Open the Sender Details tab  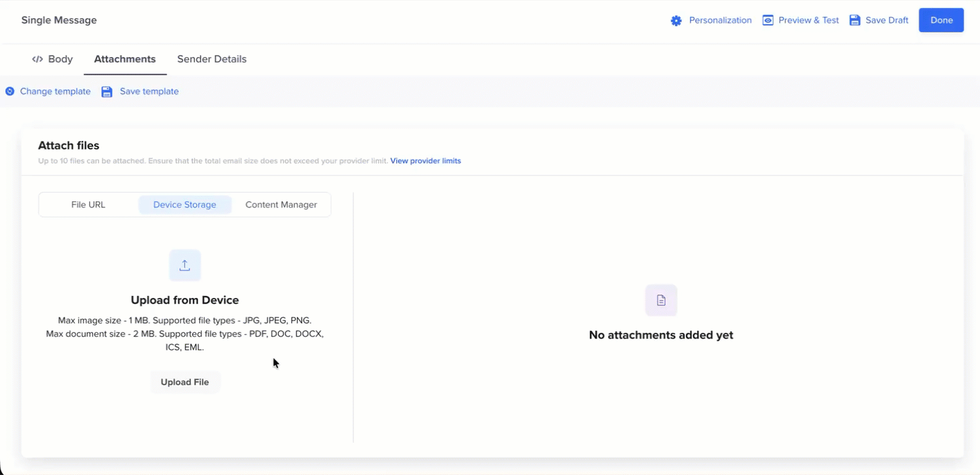[x=212, y=59]
